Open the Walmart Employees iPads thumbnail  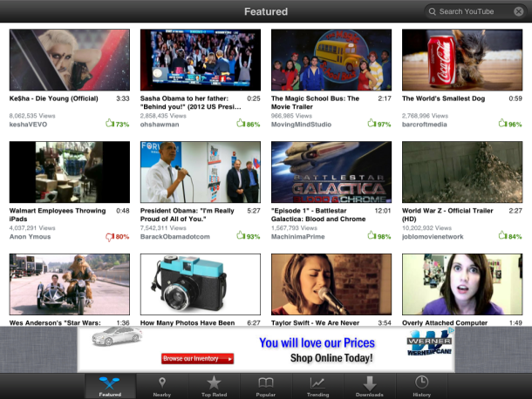(x=70, y=172)
